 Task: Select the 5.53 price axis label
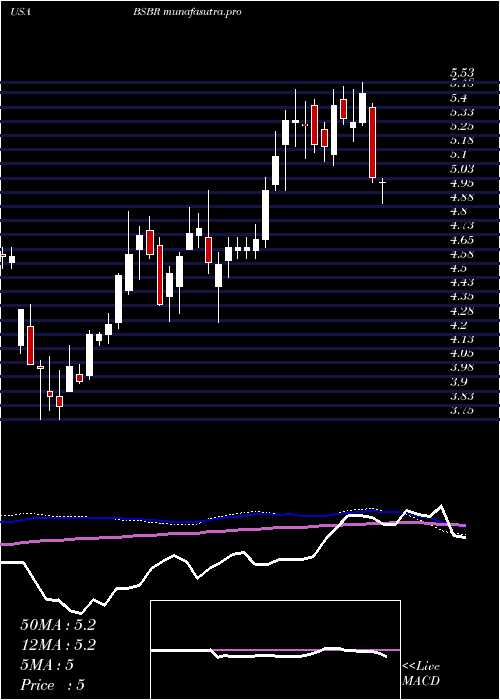coord(462,73)
